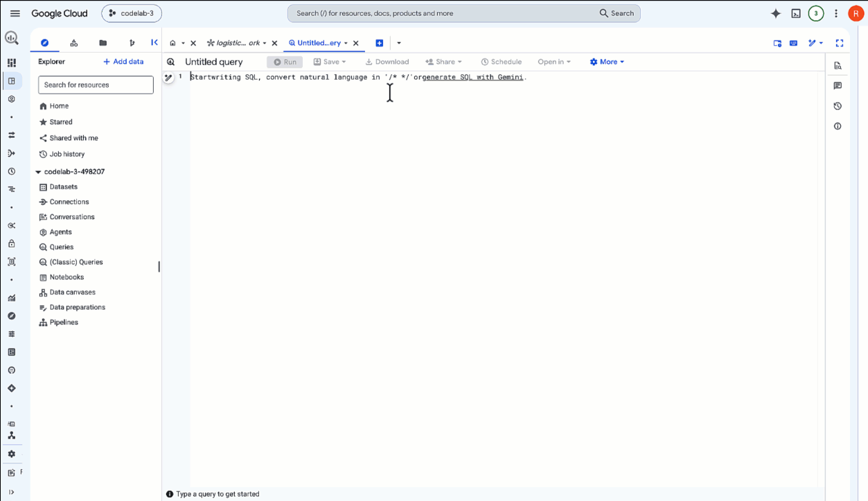This screenshot has width=868, height=501.
Task: Open dropdown on Untitled...ery tab
Action: pyautogui.click(x=346, y=43)
